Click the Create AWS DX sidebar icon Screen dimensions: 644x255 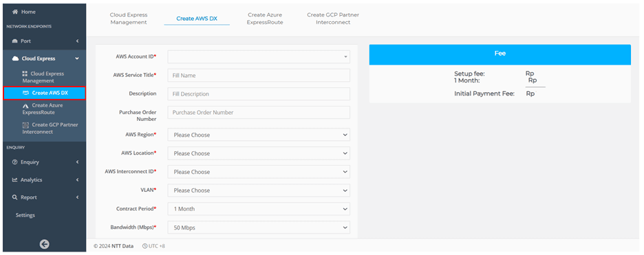[26, 93]
